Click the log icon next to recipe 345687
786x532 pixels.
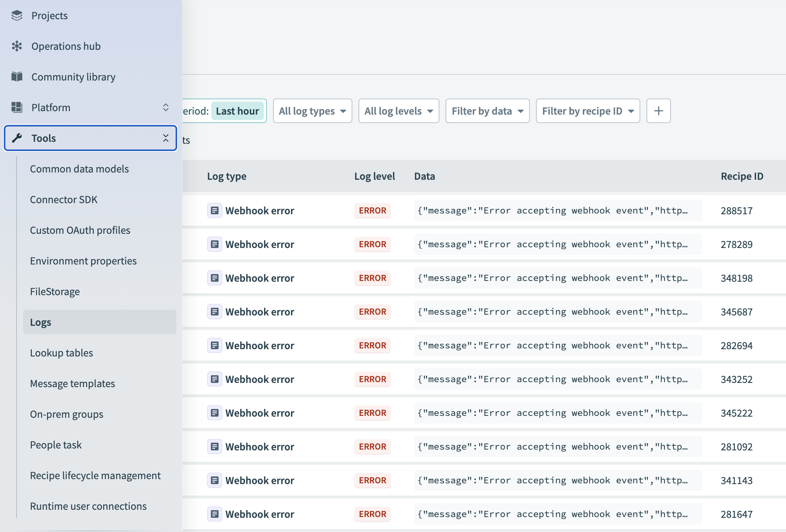[x=215, y=312]
